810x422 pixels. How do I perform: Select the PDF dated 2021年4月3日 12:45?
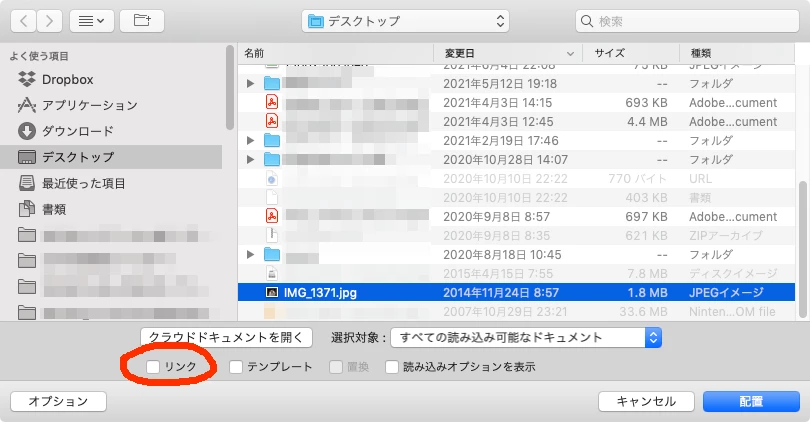[517, 122]
